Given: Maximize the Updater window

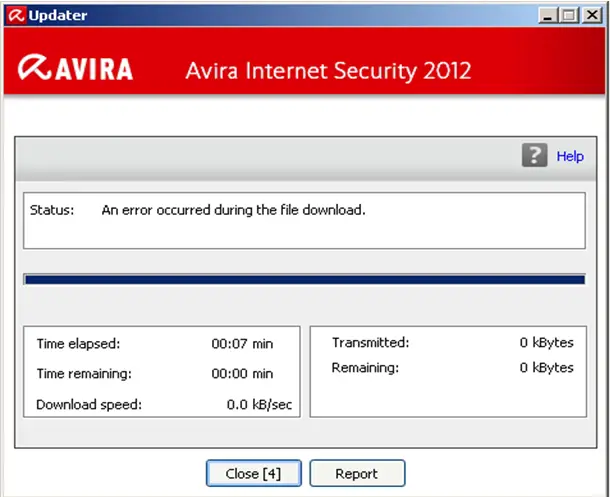Looking at the screenshot, I should click(x=569, y=16).
